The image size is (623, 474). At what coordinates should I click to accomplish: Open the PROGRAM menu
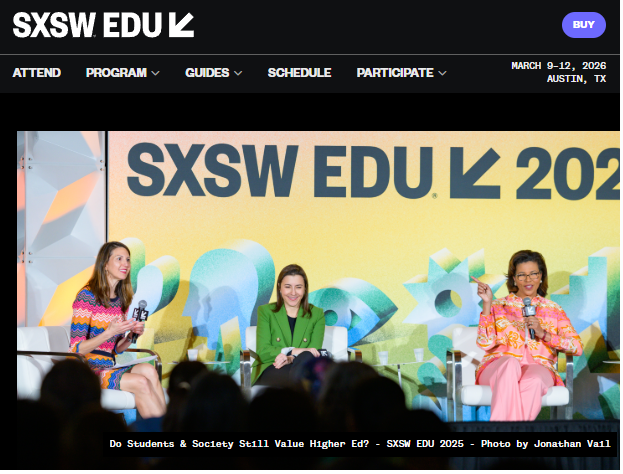pos(116,73)
